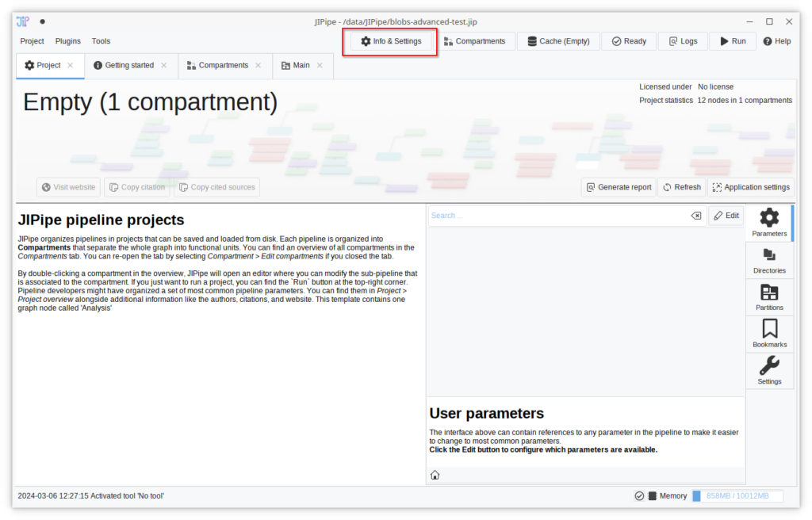This screenshot has height=520, width=812.
Task: Open the Bookmarks side panel
Action: click(x=769, y=334)
